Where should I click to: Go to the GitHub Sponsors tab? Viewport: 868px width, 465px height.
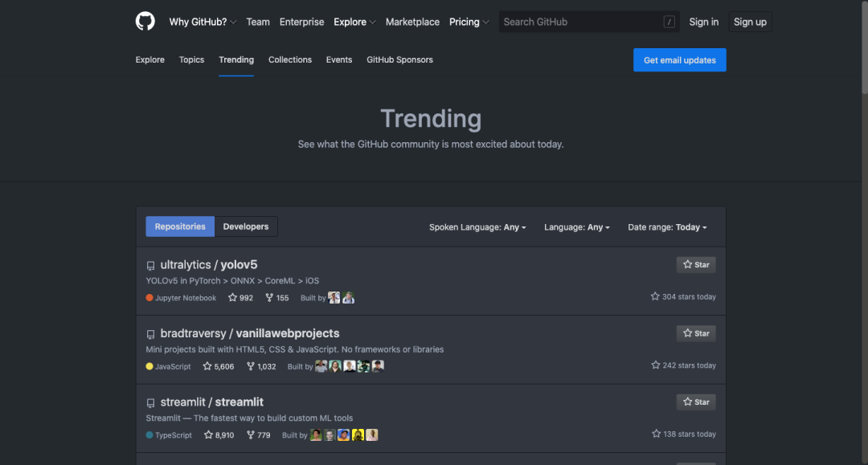(x=399, y=59)
